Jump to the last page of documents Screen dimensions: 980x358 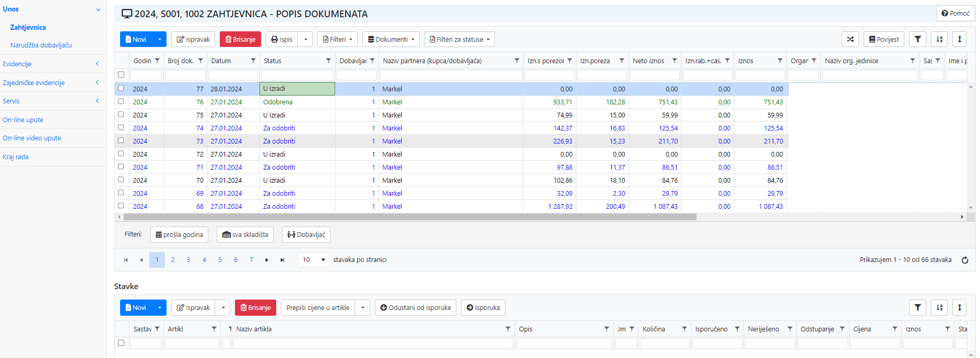pos(282,260)
